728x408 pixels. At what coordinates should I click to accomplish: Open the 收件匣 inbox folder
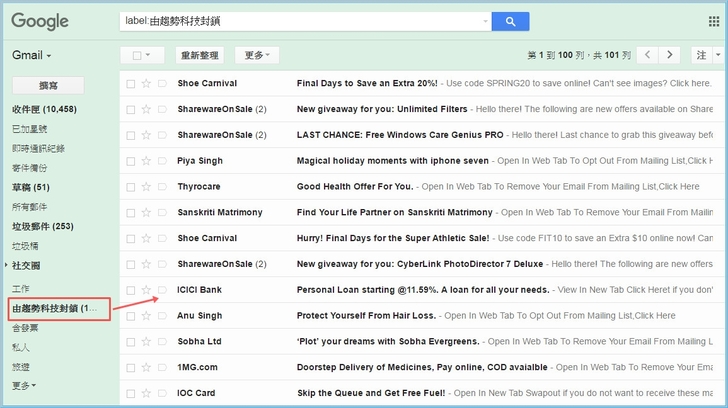tap(43, 109)
